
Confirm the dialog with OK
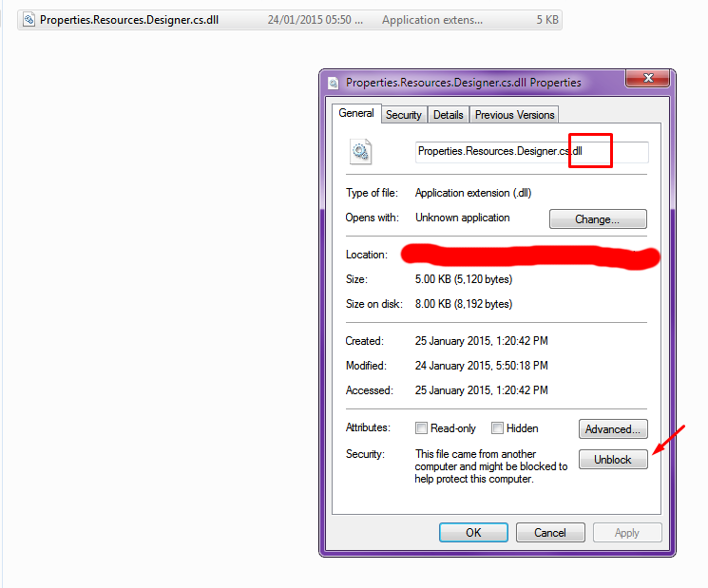point(473,533)
